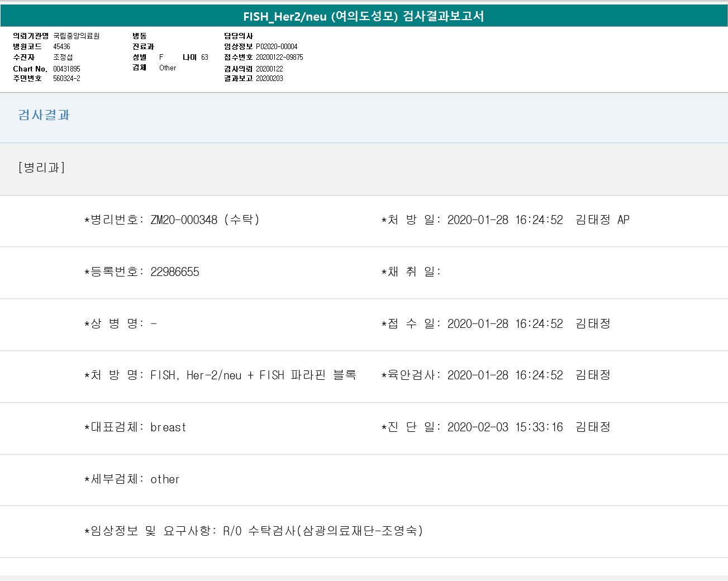Click test request date 20200122
This screenshot has height=581, width=728.
(269, 69)
